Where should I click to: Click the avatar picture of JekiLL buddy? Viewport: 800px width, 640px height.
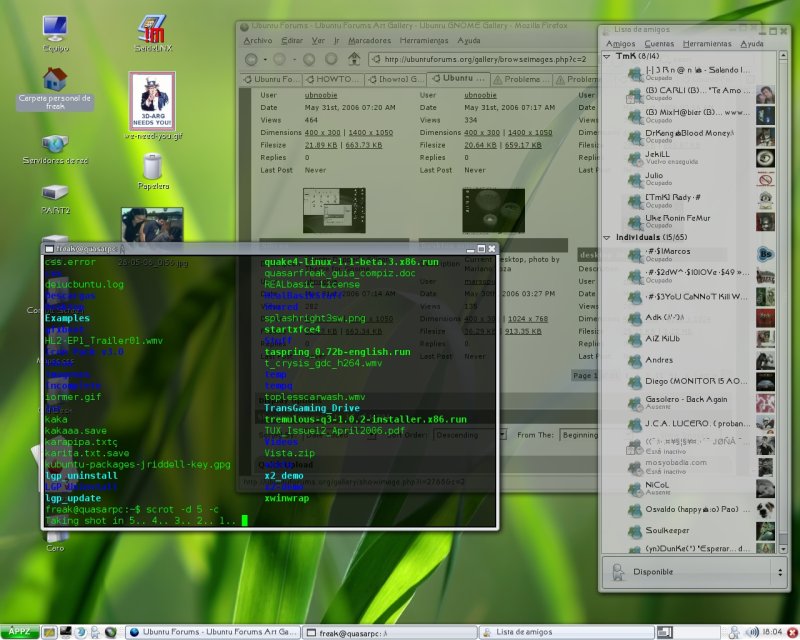[765, 158]
